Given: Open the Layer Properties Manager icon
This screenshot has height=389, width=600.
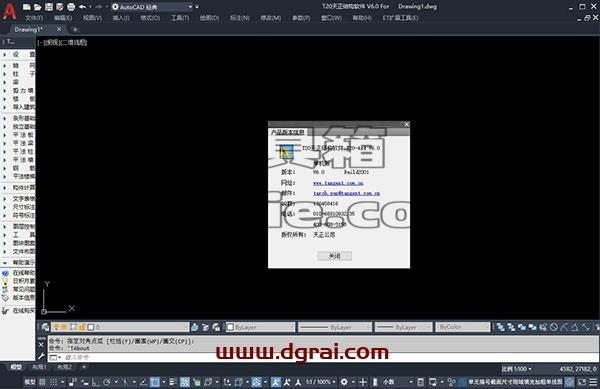Looking at the screenshot, I should click(x=46, y=327).
